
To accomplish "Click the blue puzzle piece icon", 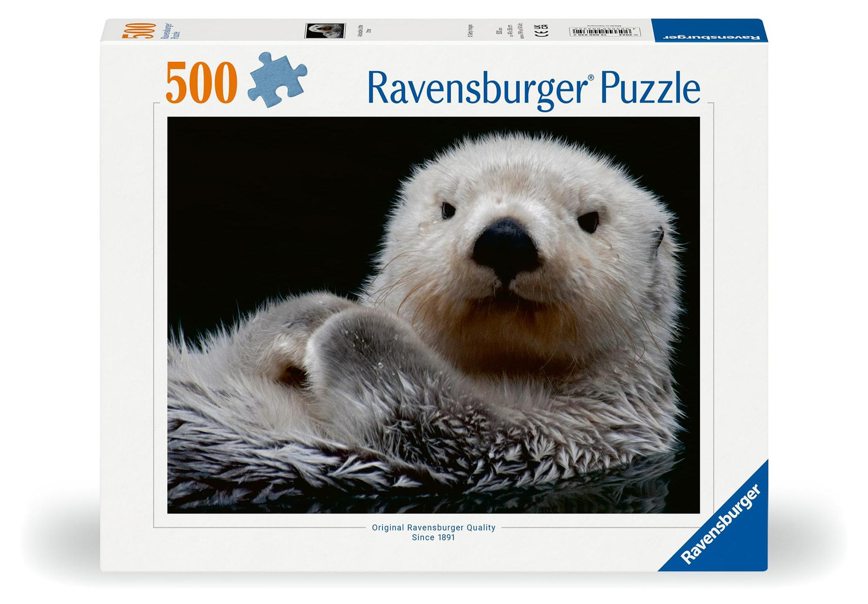I will (x=277, y=79).
